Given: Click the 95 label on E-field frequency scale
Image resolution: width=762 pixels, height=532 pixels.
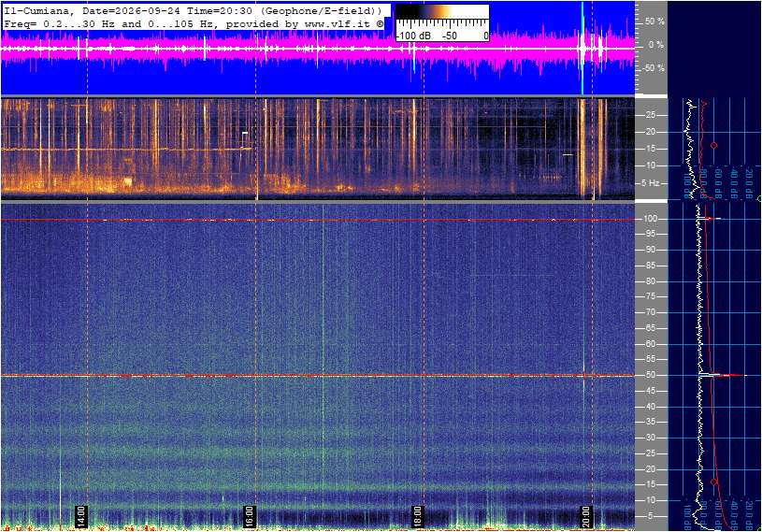Looking at the screenshot, I should point(650,234).
